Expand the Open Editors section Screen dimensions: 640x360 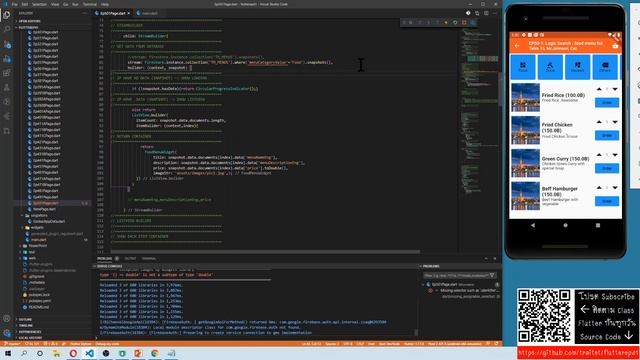point(29,21)
